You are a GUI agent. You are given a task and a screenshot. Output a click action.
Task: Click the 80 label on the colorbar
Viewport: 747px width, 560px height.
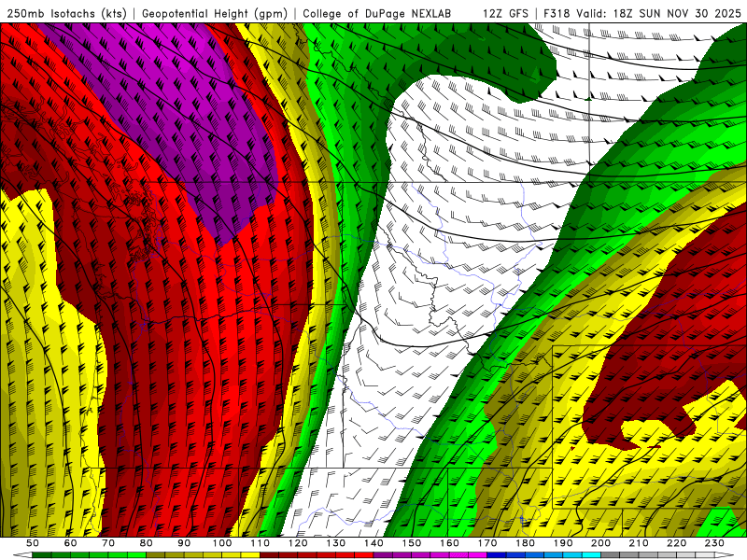tap(147, 543)
